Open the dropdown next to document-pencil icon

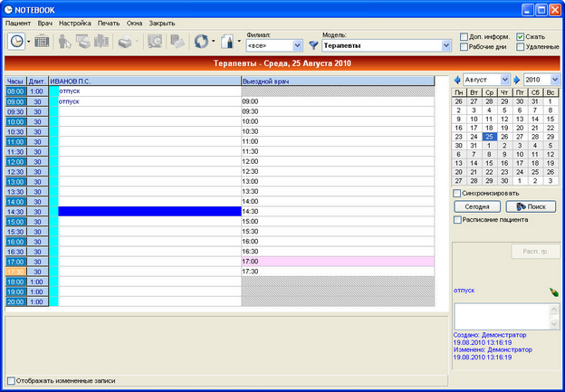click(239, 42)
